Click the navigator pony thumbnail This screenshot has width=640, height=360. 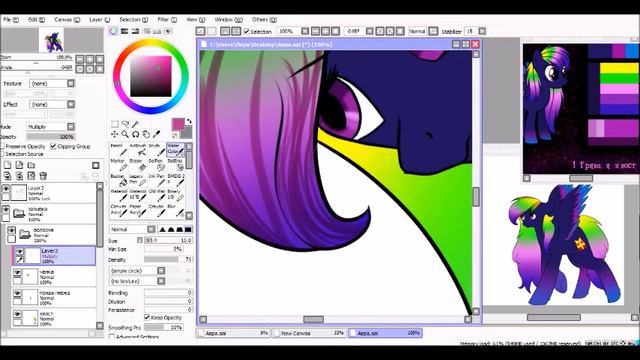51,40
